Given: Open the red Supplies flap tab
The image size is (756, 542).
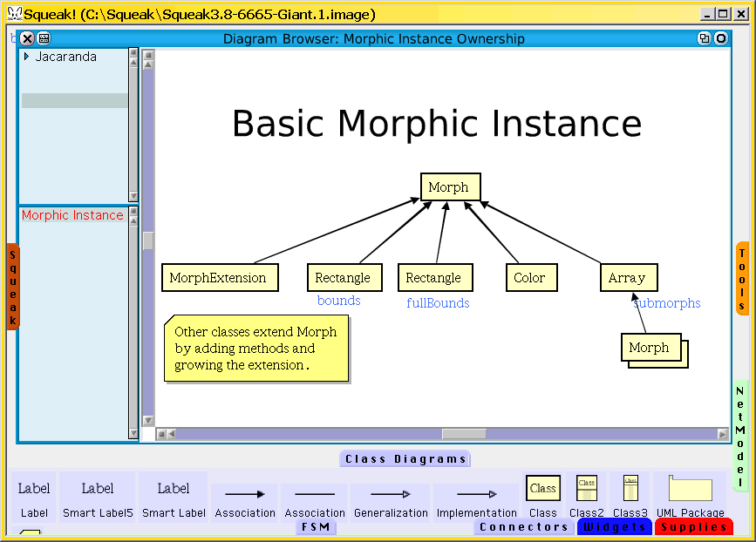Looking at the screenshot, I should 694,527.
